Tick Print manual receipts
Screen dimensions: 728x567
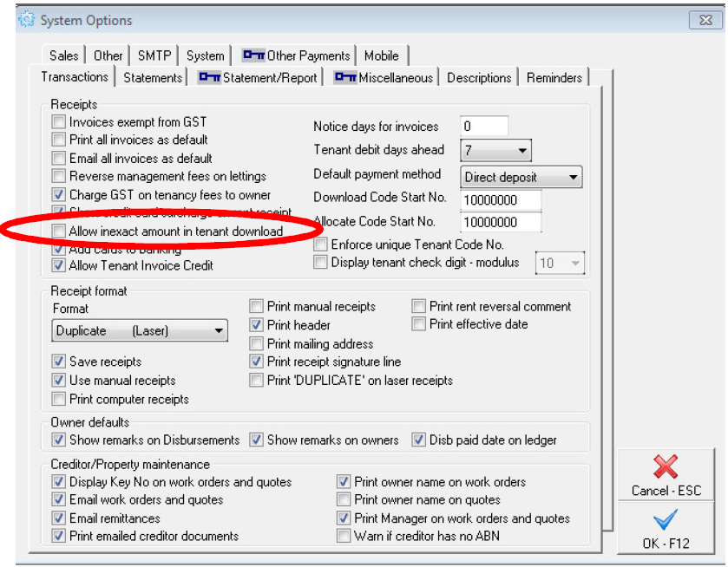click(x=256, y=306)
